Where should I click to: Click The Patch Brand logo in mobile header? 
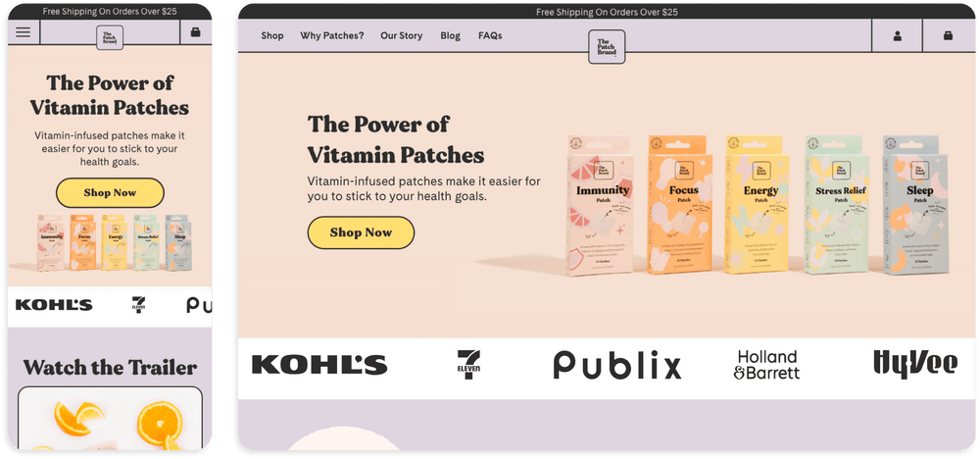pyautogui.click(x=110, y=37)
